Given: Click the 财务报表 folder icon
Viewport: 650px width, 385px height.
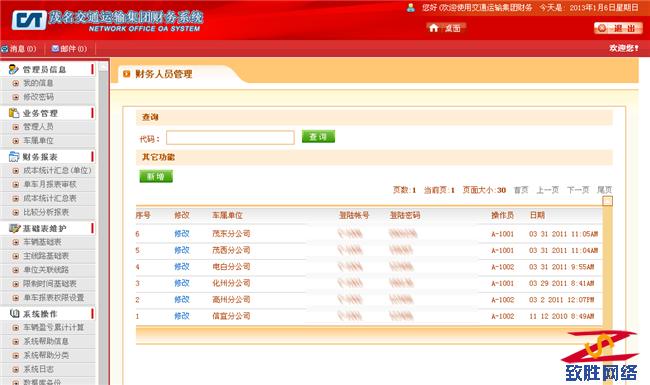Looking at the screenshot, I should click(14, 157).
